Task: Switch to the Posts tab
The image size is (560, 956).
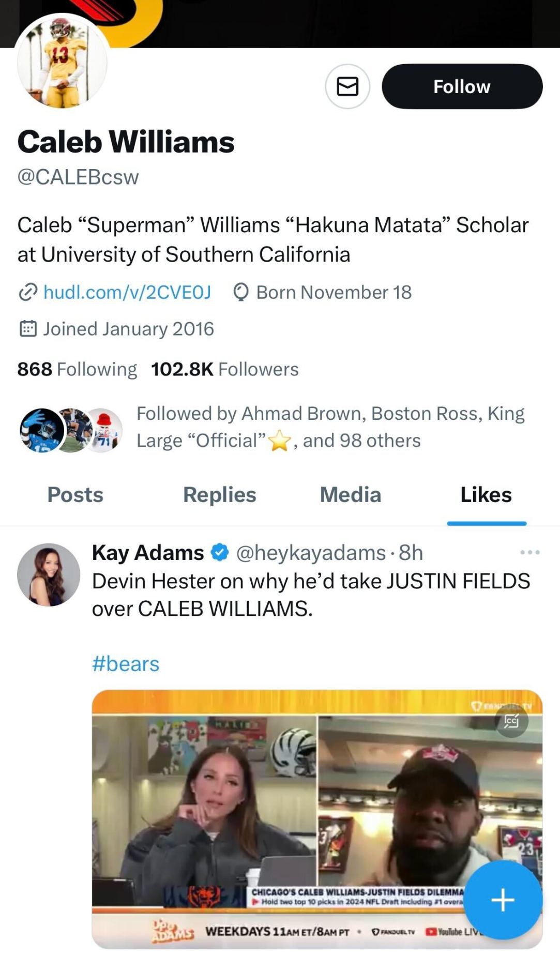Action: [75, 495]
